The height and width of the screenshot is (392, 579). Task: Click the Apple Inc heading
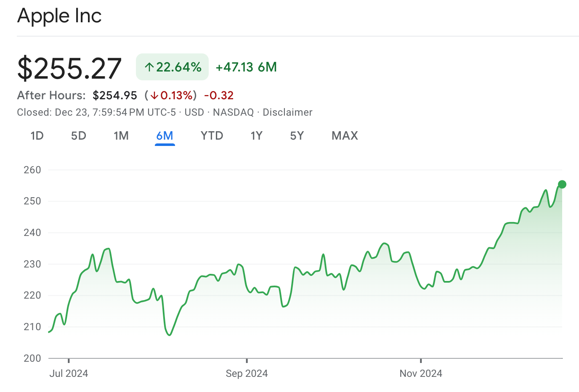pos(59,16)
